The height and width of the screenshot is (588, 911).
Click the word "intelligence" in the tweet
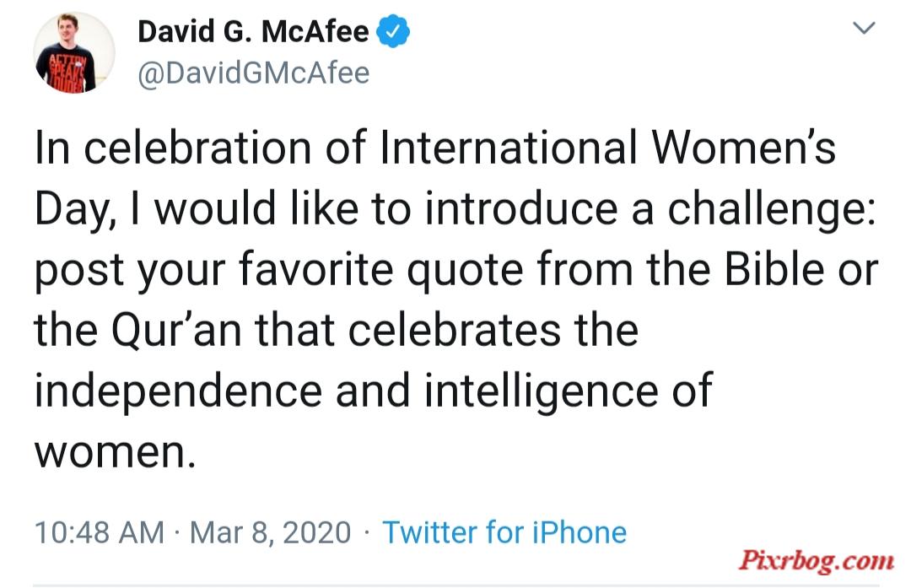coord(542,392)
